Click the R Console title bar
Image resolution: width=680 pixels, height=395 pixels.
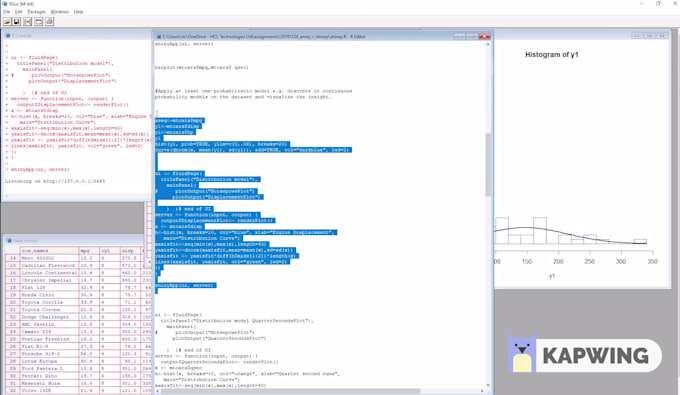(x=78, y=36)
